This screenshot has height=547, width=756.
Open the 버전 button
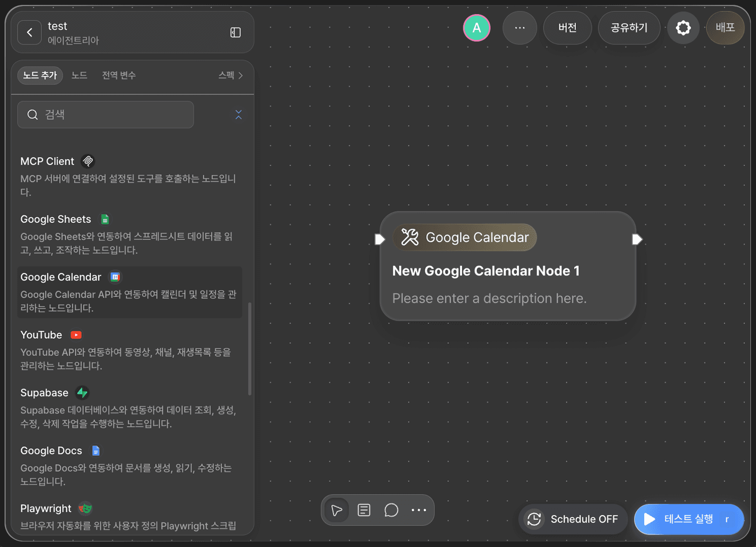click(x=567, y=28)
